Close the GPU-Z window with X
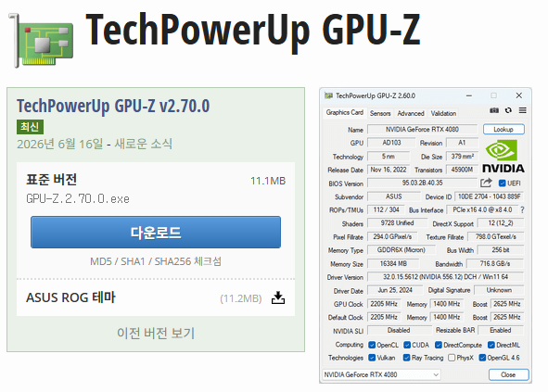The image size is (548, 392). click(519, 95)
